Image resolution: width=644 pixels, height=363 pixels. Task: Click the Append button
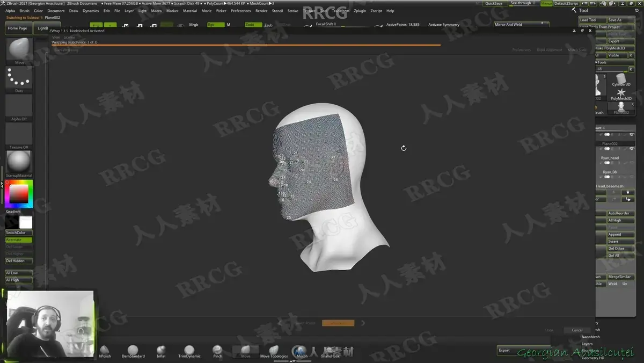pyautogui.click(x=620, y=234)
